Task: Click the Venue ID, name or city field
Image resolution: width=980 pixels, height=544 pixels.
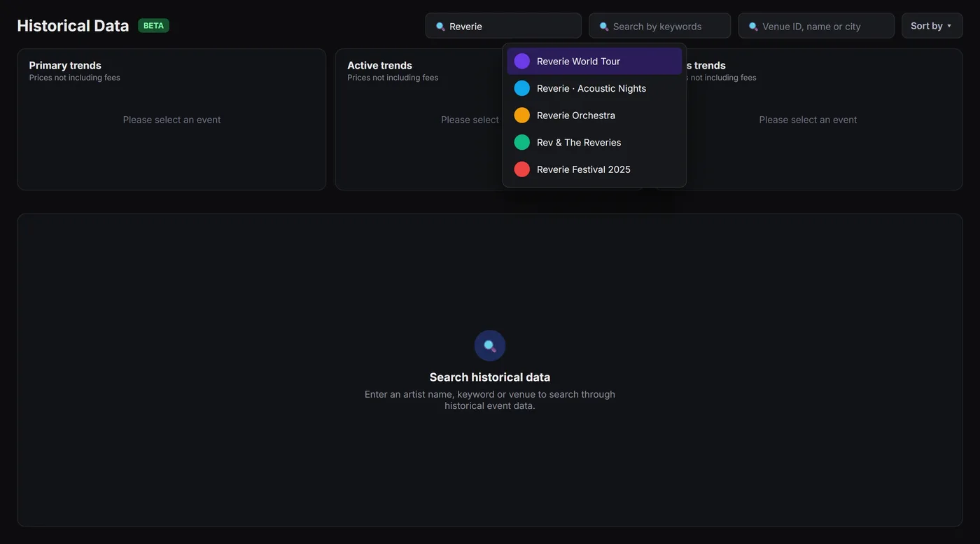Action: click(816, 26)
